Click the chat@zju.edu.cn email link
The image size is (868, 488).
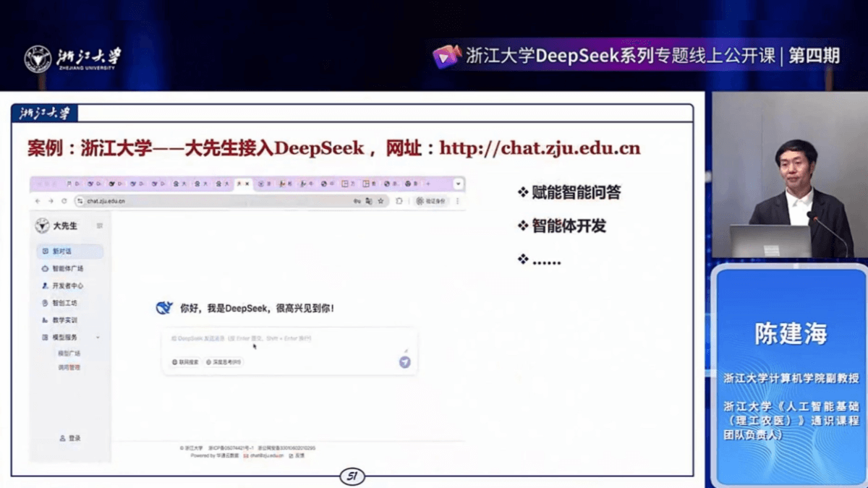[263, 456]
